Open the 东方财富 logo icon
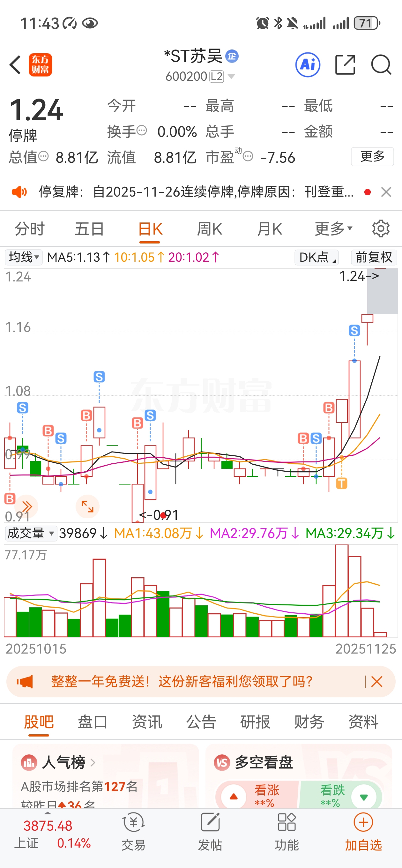The height and width of the screenshot is (868, 402). point(41,65)
